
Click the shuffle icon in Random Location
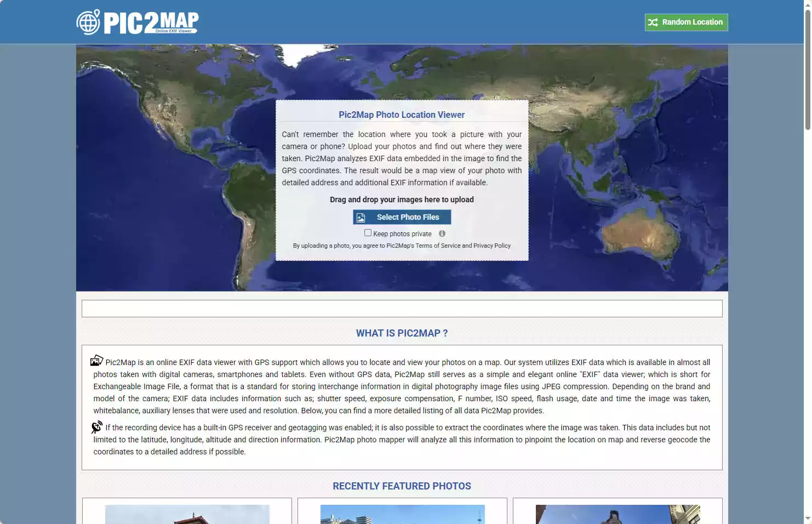[653, 22]
